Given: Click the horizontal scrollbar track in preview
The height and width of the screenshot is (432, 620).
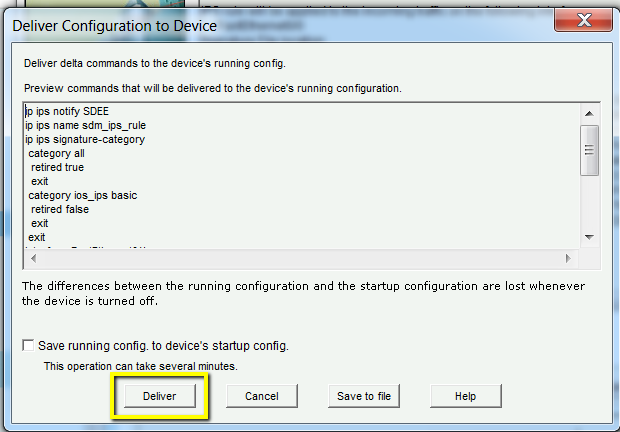Looking at the screenshot, I should click(x=300, y=258).
